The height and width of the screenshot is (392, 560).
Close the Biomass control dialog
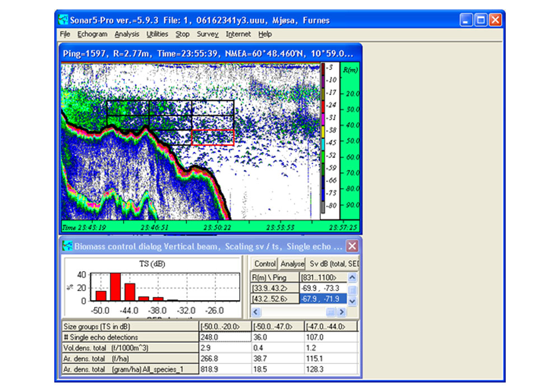click(x=352, y=246)
